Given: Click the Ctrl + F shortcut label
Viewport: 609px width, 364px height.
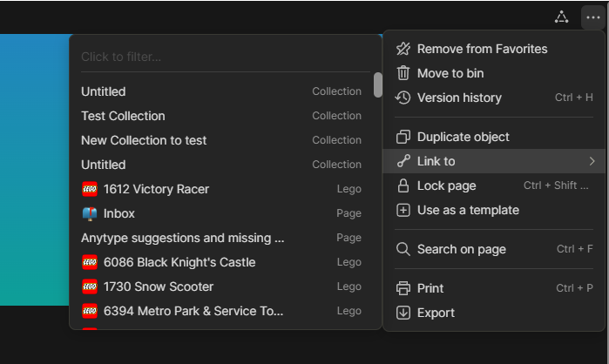Looking at the screenshot, I should click(574, 249).
